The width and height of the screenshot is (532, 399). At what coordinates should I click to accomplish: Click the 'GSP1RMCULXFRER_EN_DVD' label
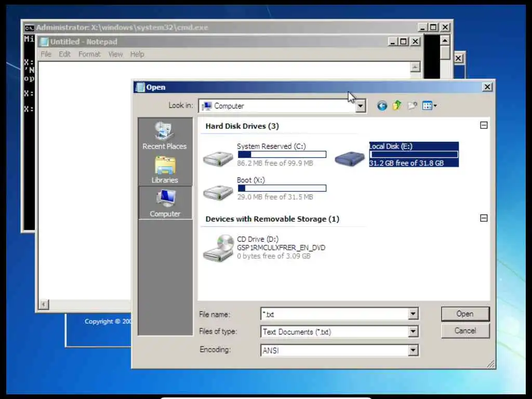(281, 248)
